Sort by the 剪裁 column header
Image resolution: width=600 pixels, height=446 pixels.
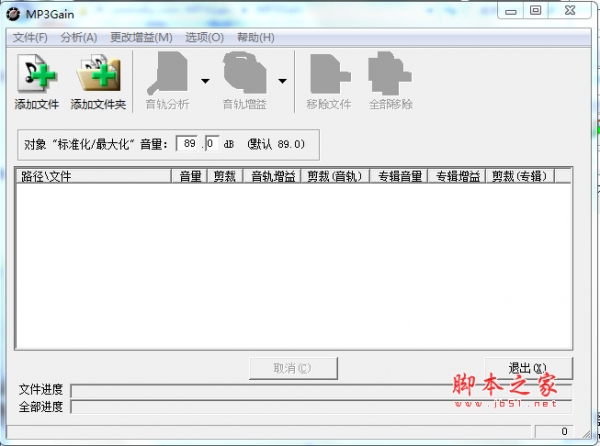click(225, 176)
